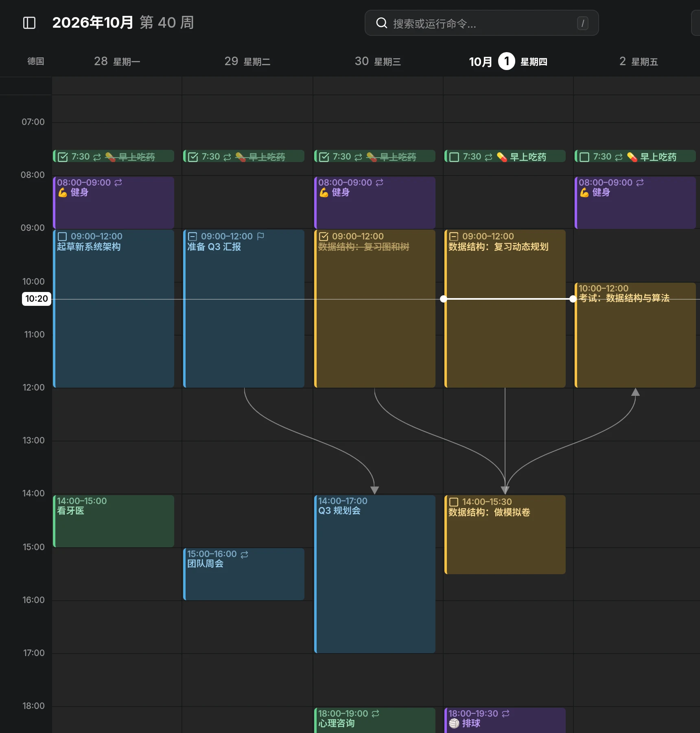700x733 pixels.
Task: Click the slash shortcut key badge
Action: coord(582,23)
